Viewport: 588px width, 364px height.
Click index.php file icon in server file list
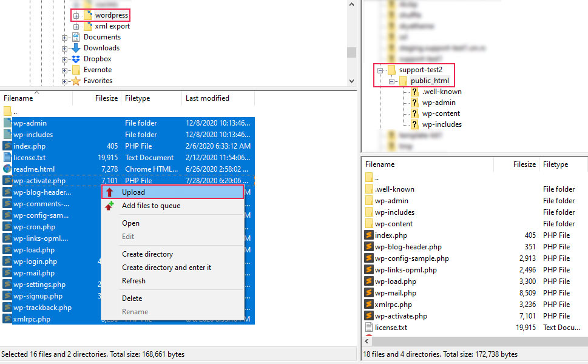tap(369, 235)
